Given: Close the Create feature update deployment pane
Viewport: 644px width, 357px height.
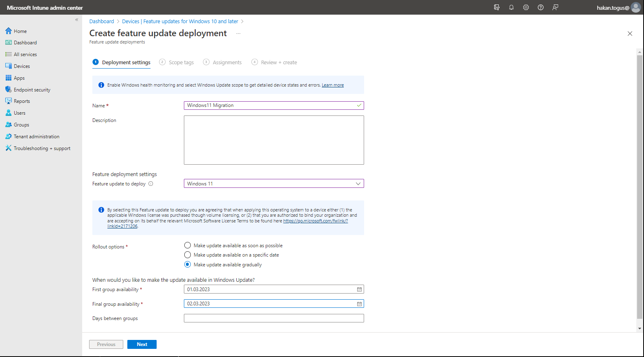Looking at the screenshot, I should (630, 33).
